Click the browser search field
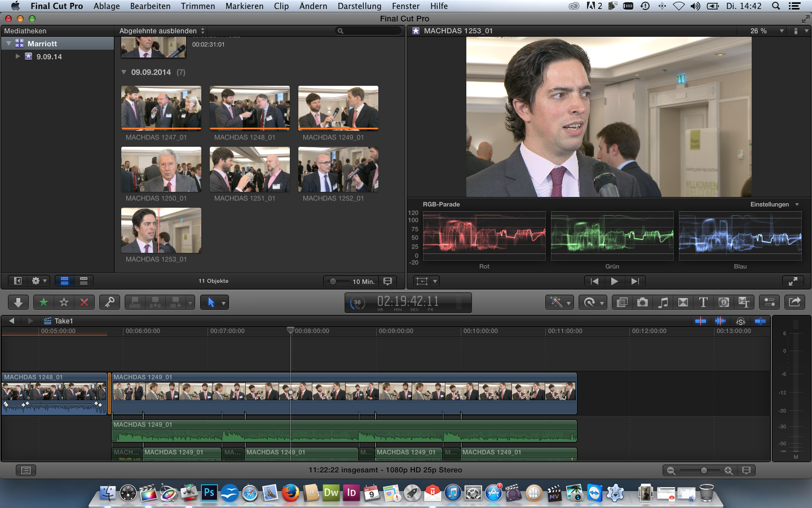This screenshot has height=508, width=812. click(369, 31)
